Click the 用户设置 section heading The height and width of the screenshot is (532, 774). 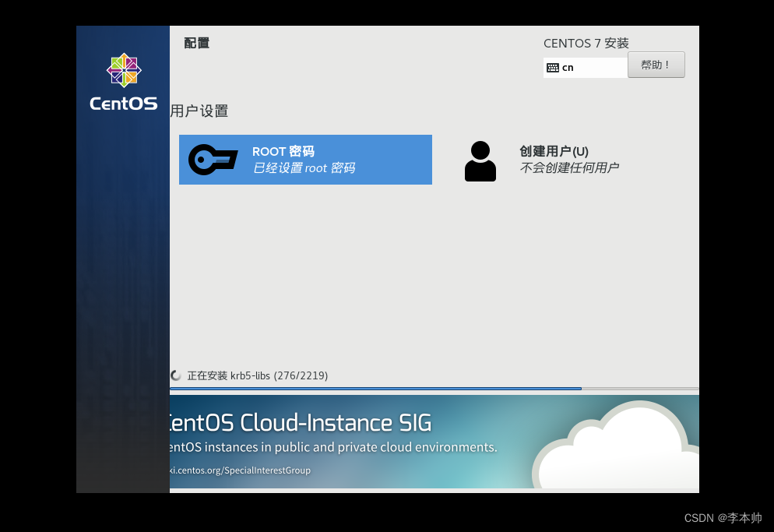(199, 111)
